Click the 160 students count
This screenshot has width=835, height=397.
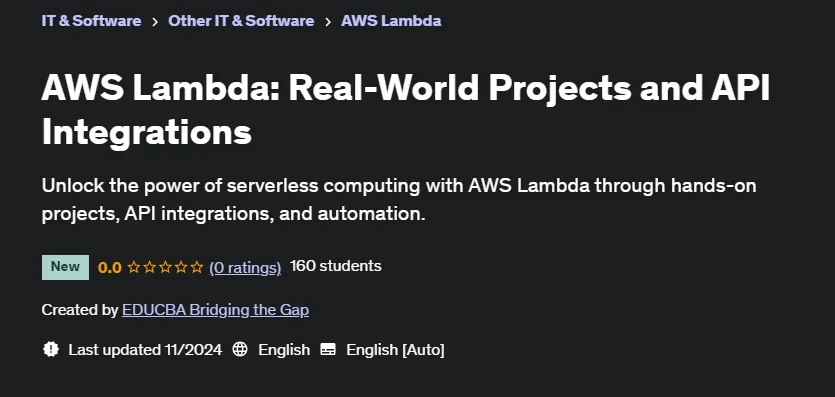(x=335, y=266)
